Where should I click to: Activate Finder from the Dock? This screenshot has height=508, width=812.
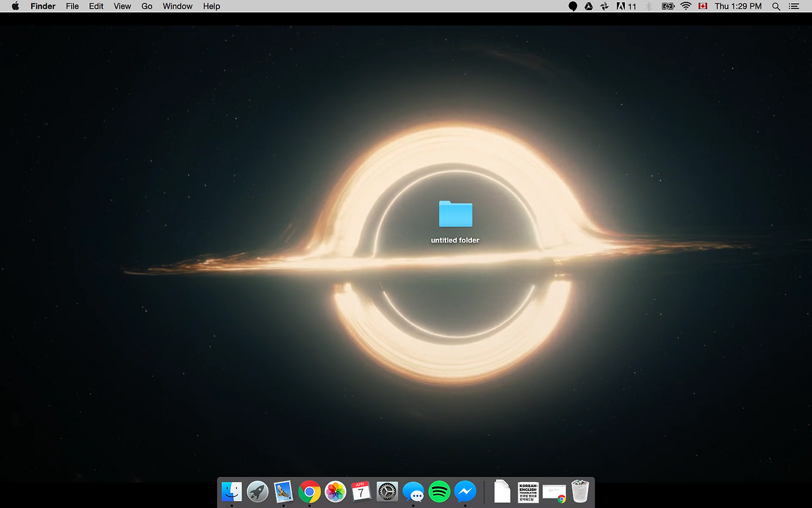(x=231, y=491)
